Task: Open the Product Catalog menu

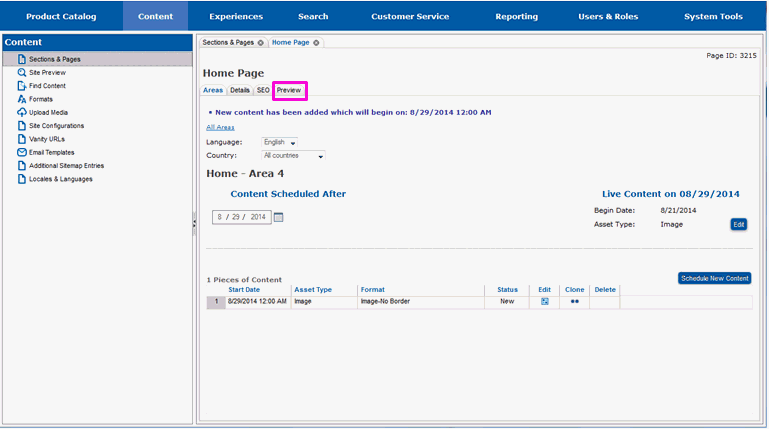Action: 61,16
